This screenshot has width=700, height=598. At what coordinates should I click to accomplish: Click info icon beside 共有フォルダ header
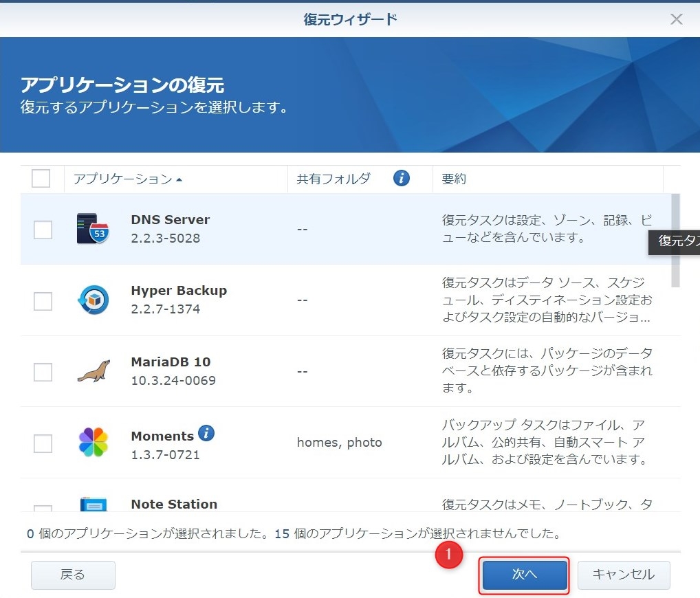pos(402,179)
